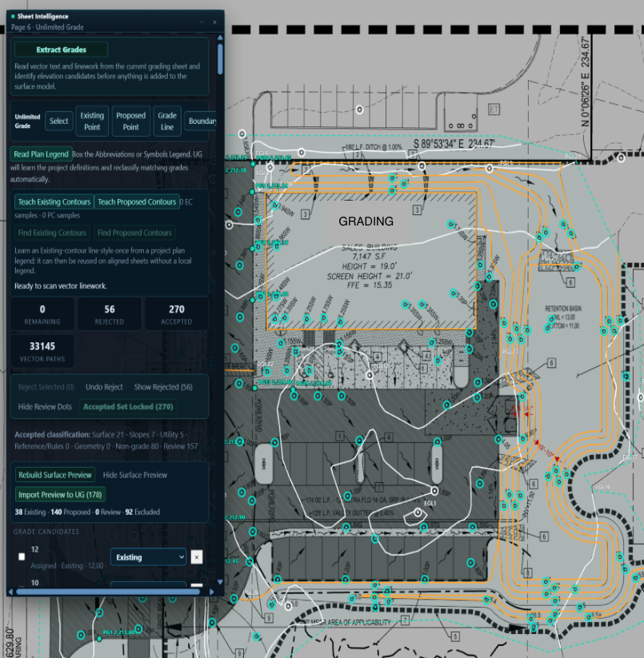
Task: Click Find Proposed Contours
Action: (134, 233)
